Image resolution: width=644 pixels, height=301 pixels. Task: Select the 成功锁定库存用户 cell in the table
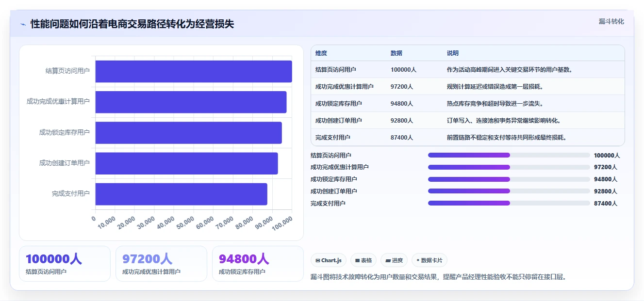(x=339, y=104)
